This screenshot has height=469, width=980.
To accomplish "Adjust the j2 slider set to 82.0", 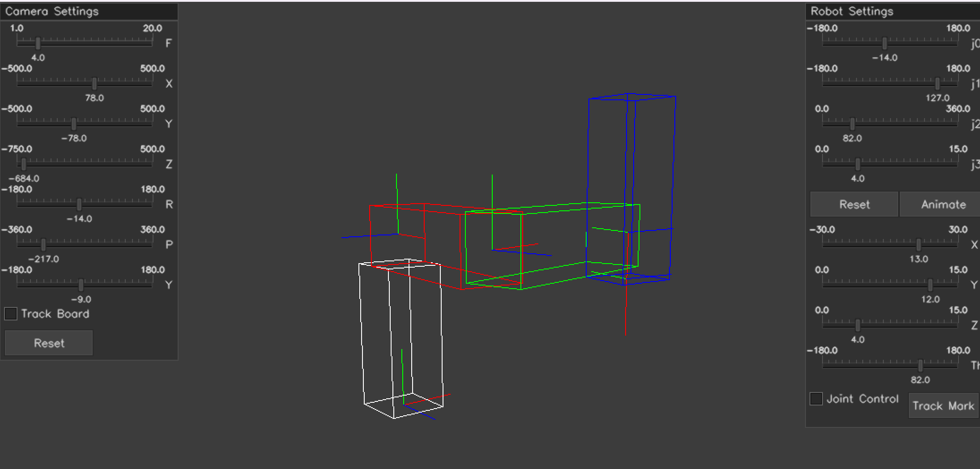I will [853, 123].
